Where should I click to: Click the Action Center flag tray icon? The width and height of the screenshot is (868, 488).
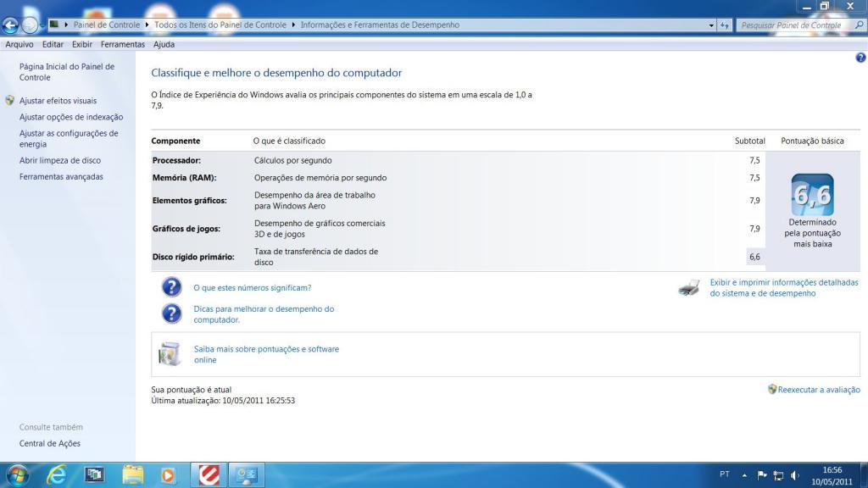(762, 475)
